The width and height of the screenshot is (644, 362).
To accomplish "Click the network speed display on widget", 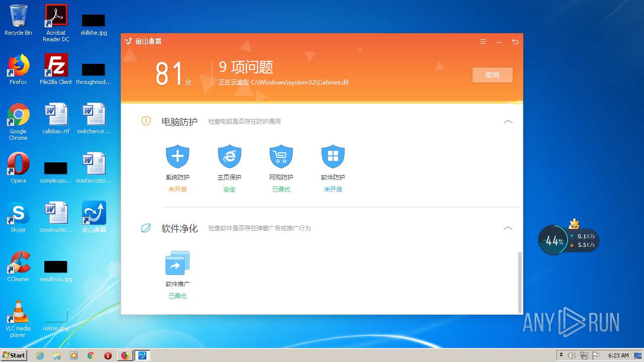I will (x=583, y=241).
